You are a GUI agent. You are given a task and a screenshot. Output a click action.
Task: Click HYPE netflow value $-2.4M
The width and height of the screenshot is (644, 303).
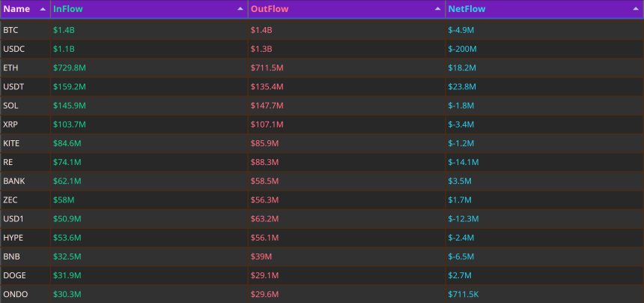[x=461, y=238]
